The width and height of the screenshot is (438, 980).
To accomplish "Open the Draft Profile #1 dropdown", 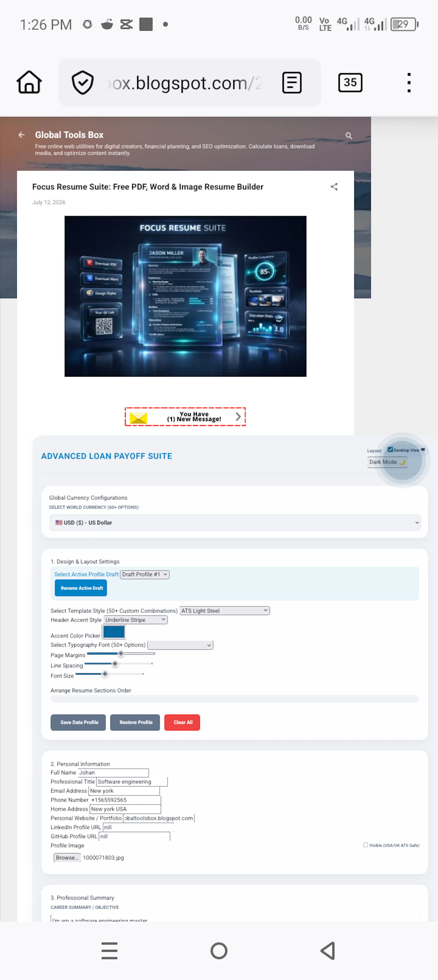I will [145, 574].
